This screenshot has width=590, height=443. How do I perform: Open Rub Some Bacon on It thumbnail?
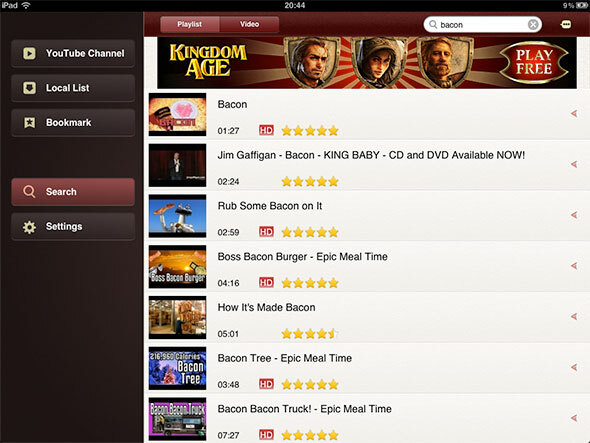coord(177,216)
